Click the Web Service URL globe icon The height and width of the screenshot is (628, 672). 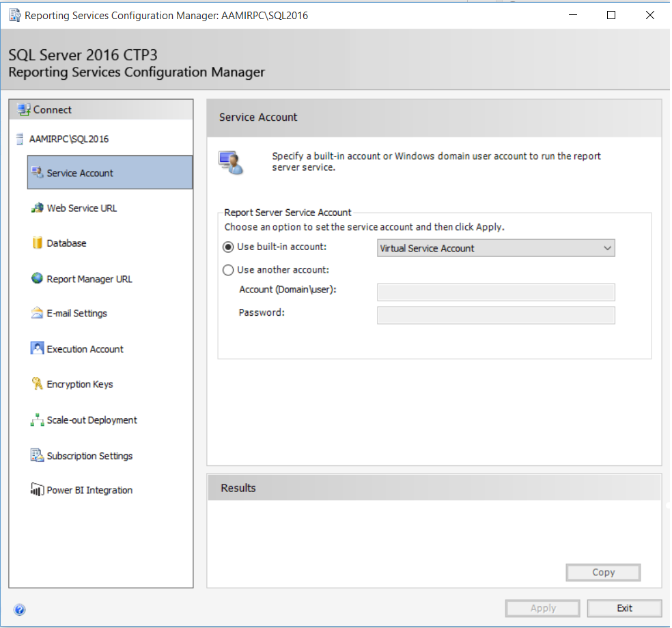click(38, 208)
